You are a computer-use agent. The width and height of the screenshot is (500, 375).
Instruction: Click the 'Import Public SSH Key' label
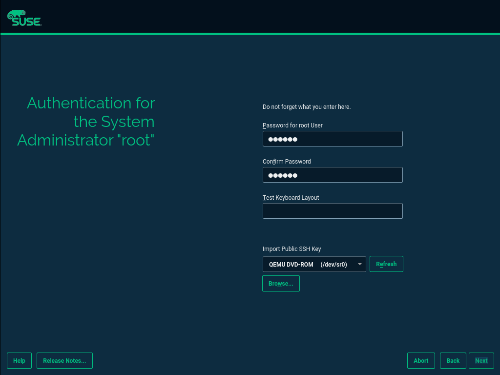click(292, 249)
